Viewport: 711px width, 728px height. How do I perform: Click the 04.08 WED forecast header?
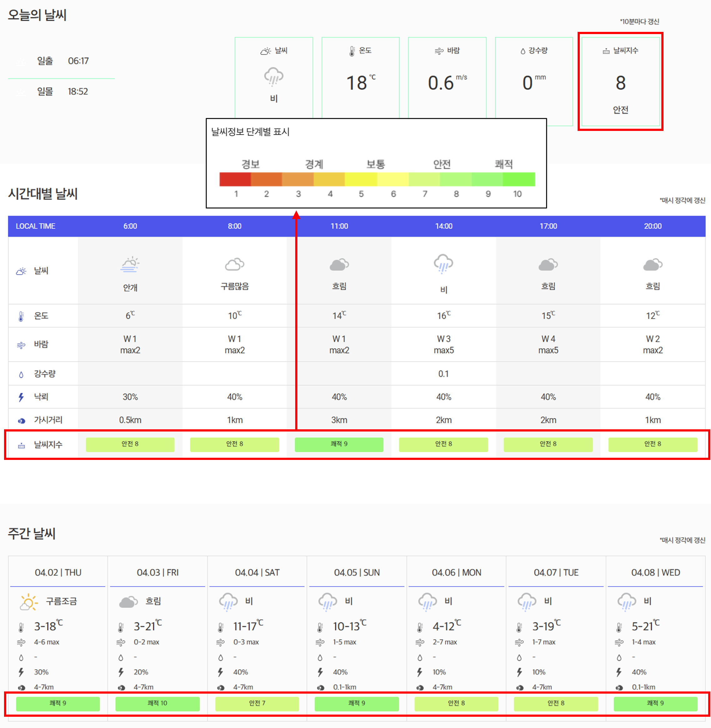pos(655,572)
